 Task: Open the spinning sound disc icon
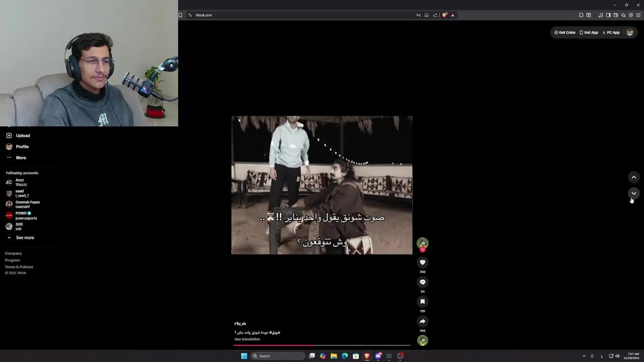coord(423,341)
